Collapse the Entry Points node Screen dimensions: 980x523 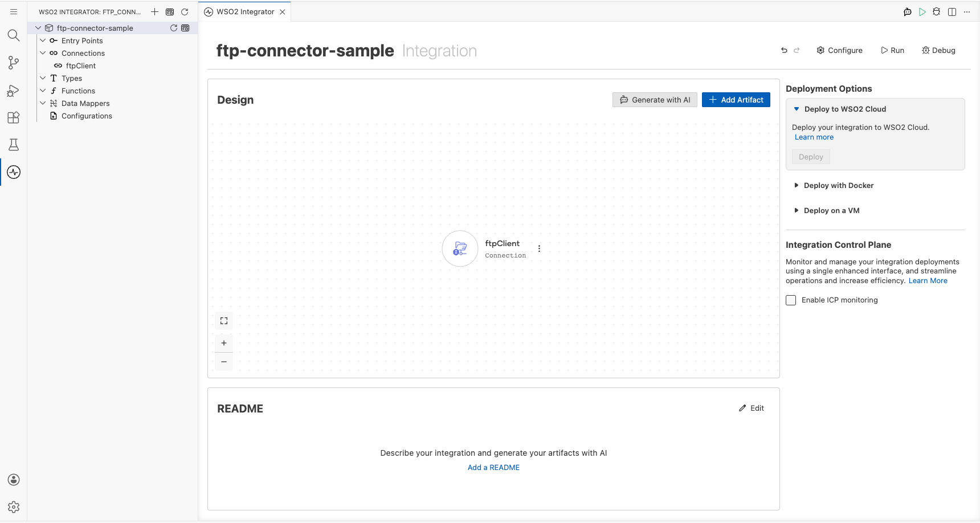coord(43,40)
